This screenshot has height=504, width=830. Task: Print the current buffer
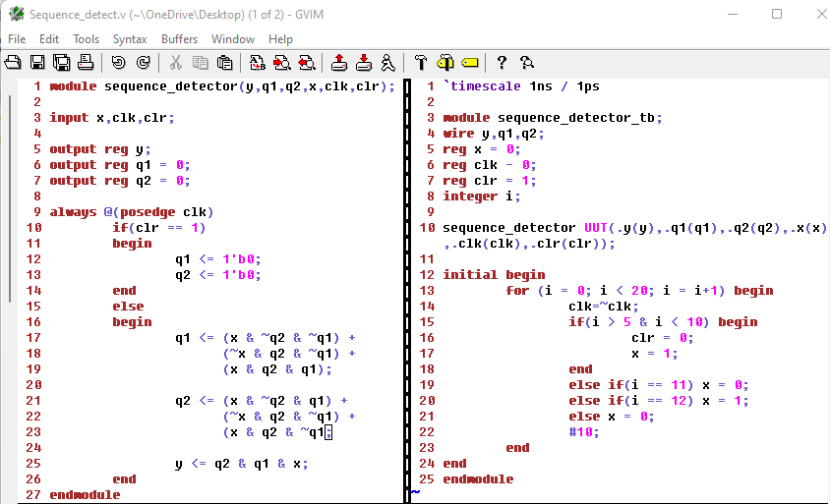coord(86,63)
